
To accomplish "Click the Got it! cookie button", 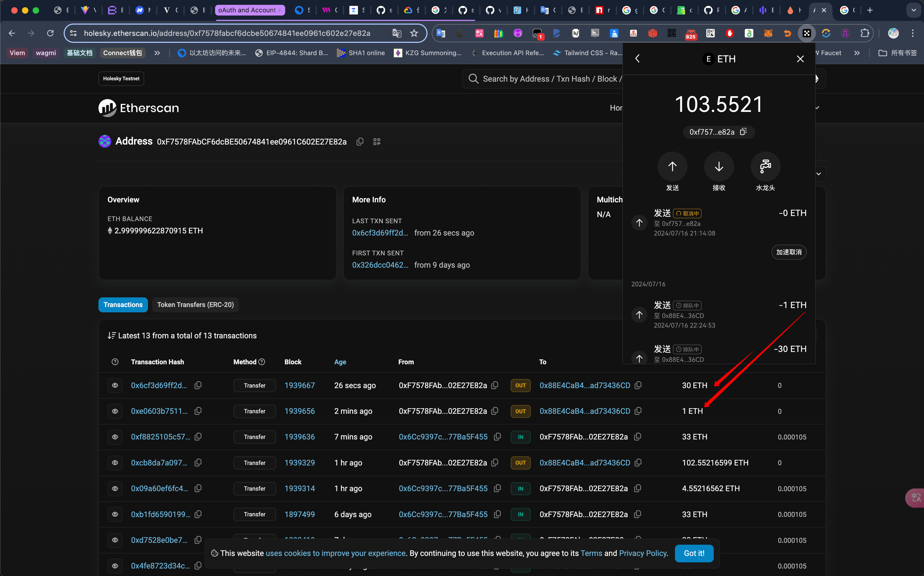I will click(694, 553).
